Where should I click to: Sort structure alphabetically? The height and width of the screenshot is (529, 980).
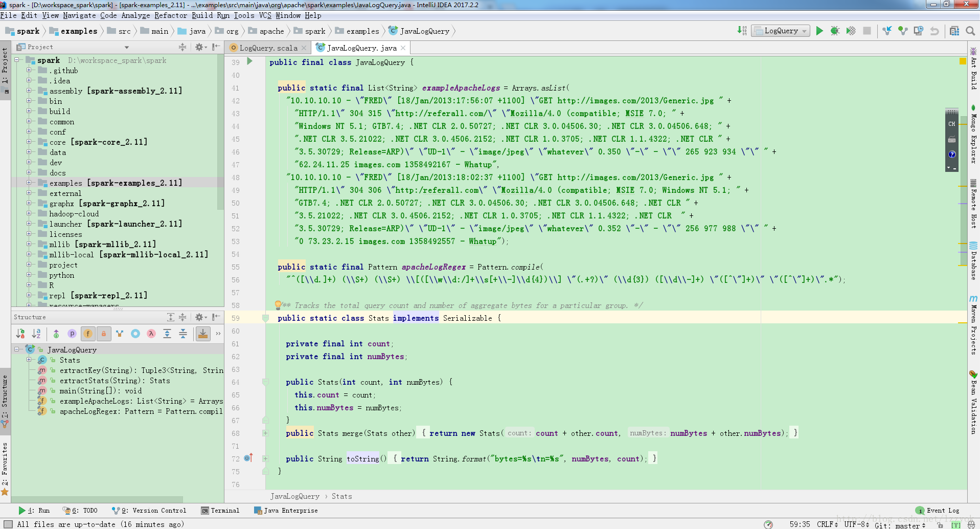(x=36, y=334)
